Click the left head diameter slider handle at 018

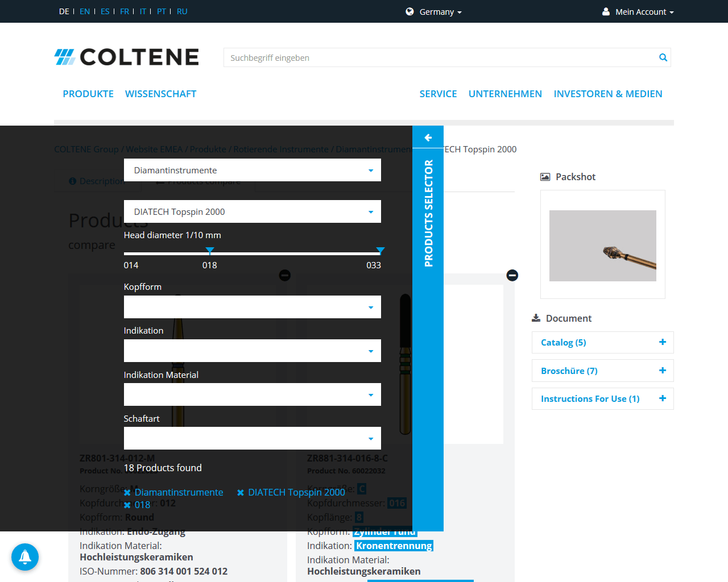click(210, 251)
